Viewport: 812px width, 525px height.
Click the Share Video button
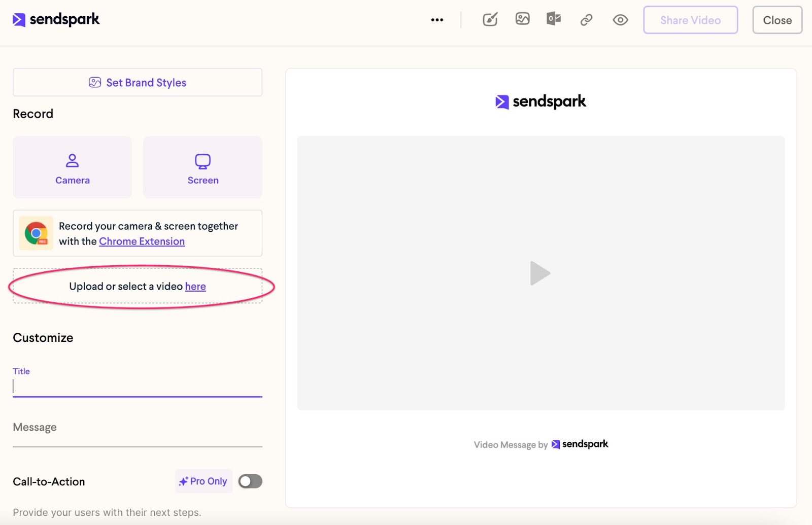[x=690, y=20]
